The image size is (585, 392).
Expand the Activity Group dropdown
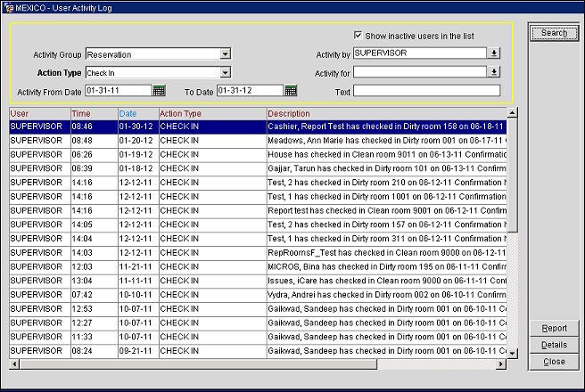click(x=225, y=54)
